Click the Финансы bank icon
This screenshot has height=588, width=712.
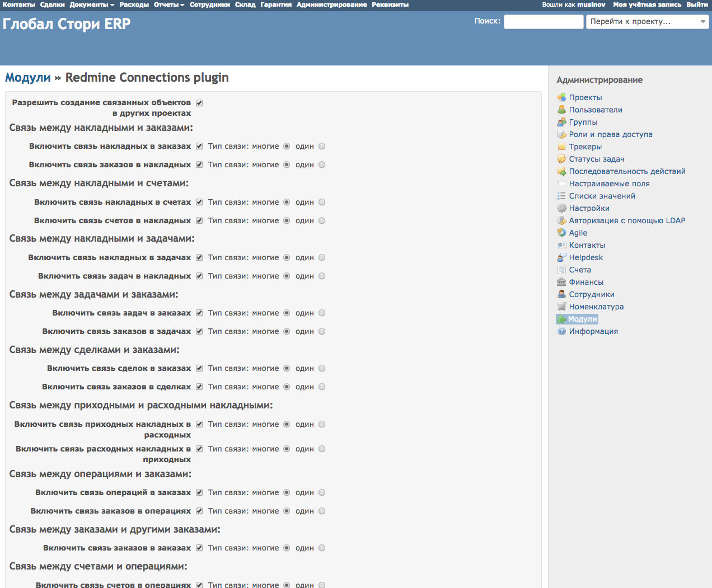point(561,282)
